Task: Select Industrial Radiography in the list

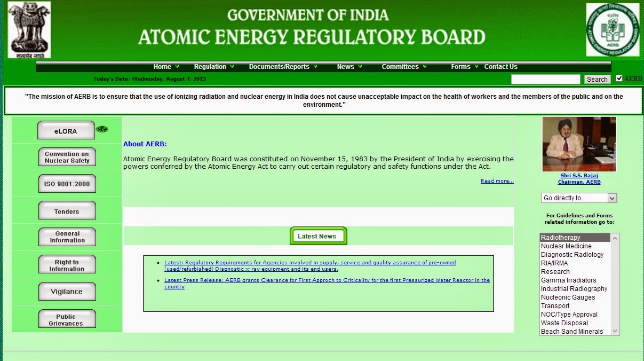Action: [x=575, y=289]
